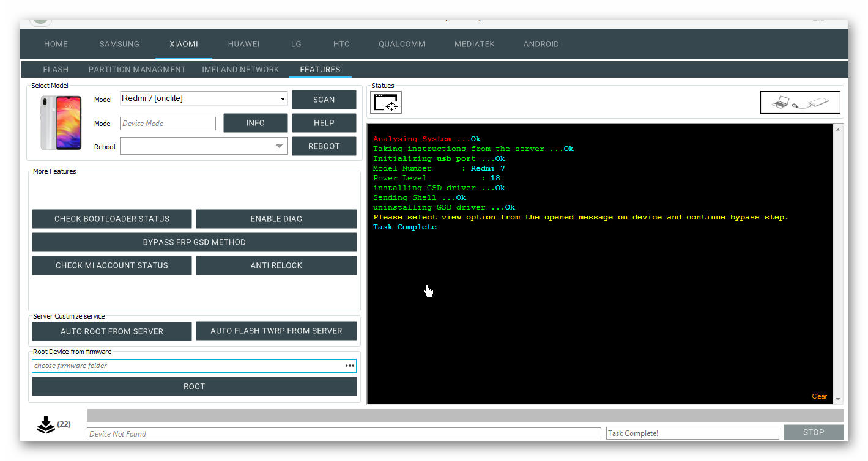Click AUTO ROOT FROM SERVER
This screenshot has height=461, width=868.
coord(112,331)
